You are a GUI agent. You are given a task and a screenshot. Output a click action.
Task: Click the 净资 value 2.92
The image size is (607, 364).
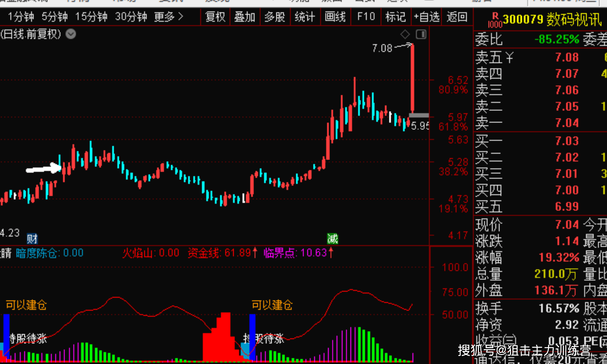tap(567, 325)
